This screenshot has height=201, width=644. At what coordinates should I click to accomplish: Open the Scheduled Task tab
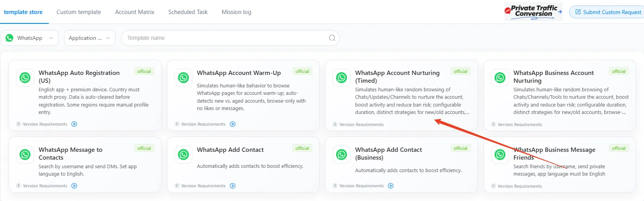click(188, 12)
